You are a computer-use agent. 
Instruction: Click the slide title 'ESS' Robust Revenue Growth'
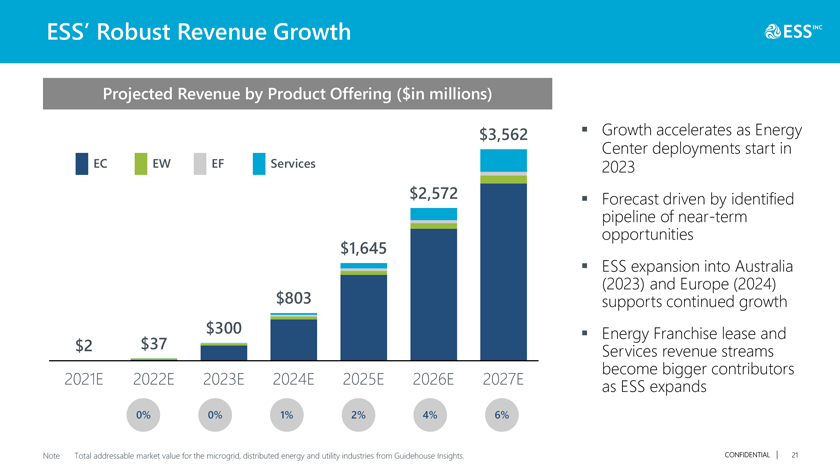(198, 32)
